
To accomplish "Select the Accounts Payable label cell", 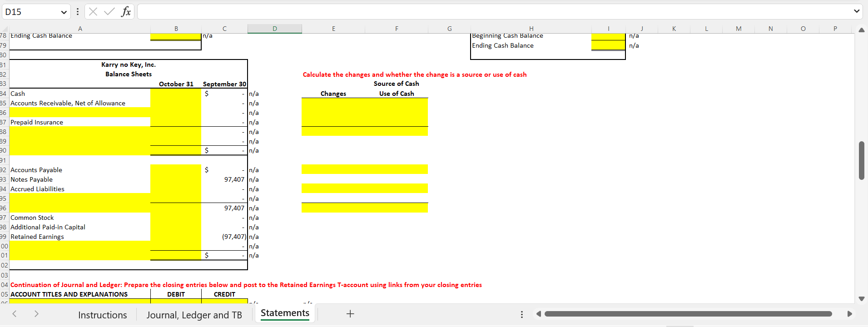I will [x=80, y=170].
